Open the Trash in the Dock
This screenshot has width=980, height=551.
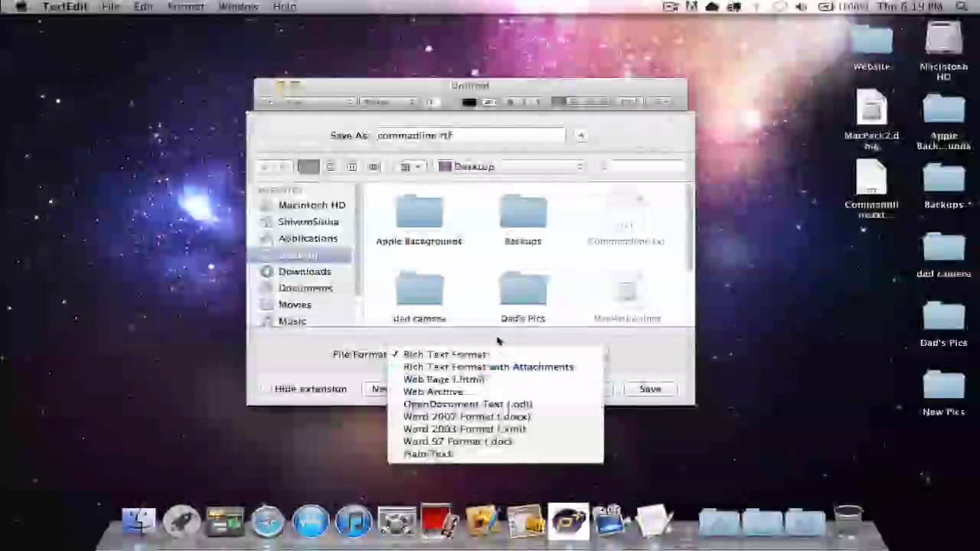[848, 522]
